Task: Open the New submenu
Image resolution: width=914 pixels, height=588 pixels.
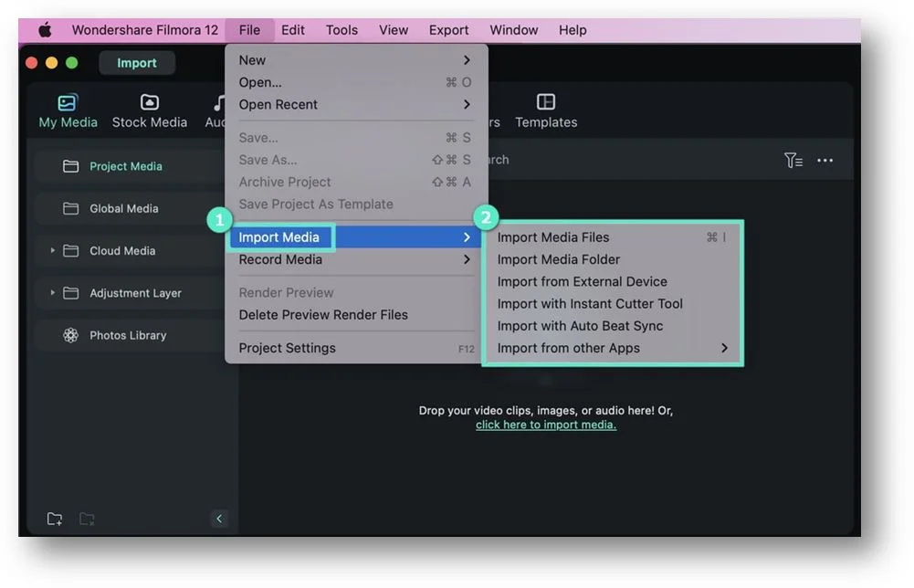Action: (354, 60)
